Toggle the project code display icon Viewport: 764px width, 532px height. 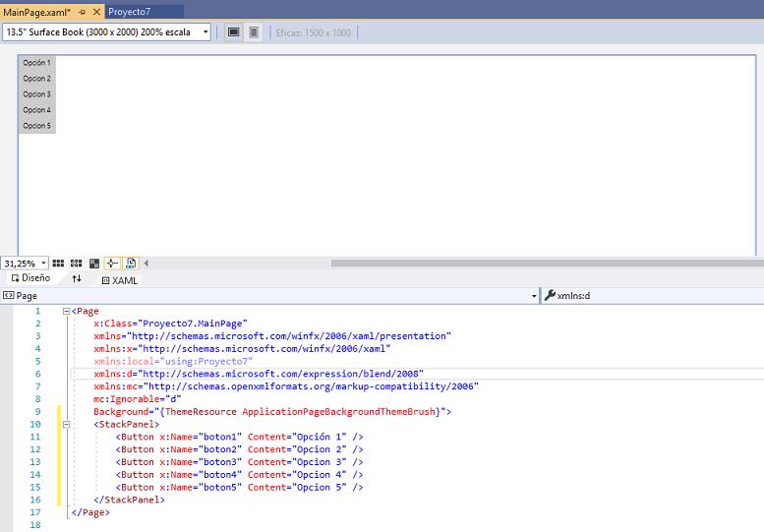click(x=131, y=264)
